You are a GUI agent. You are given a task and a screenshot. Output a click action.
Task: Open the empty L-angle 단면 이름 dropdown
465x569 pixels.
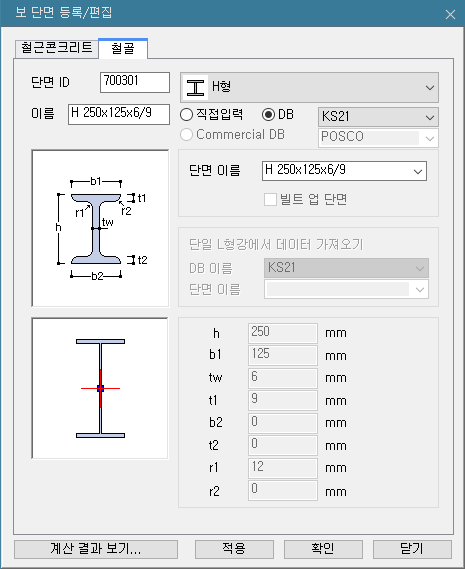tap(346, 289)
